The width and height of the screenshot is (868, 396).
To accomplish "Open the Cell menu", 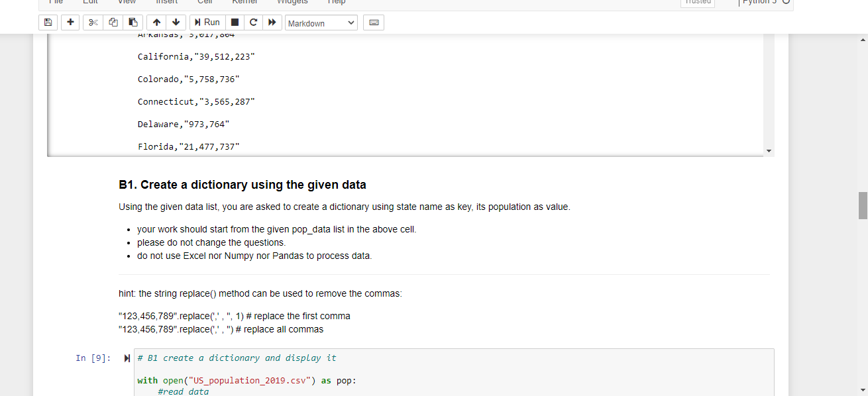I will point(205,2).
